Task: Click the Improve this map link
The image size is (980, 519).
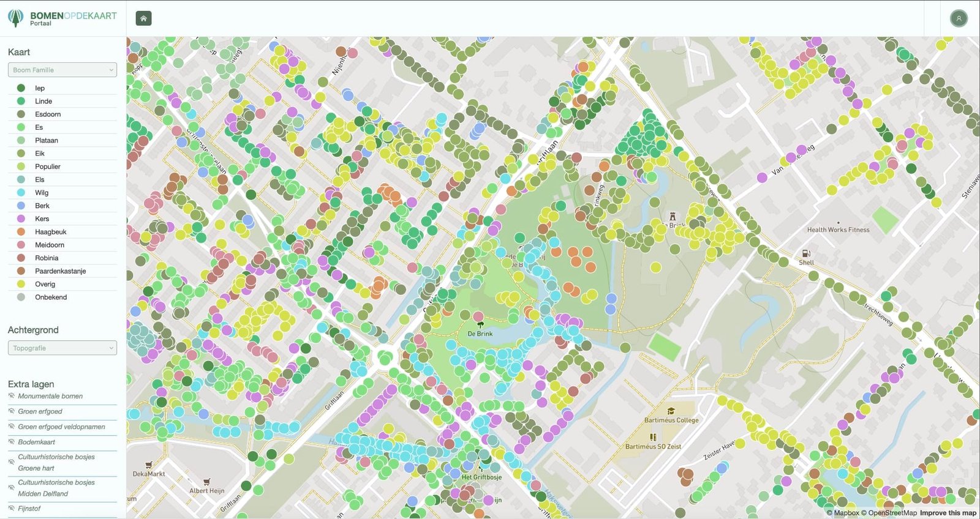Action: tap(948, 513)
